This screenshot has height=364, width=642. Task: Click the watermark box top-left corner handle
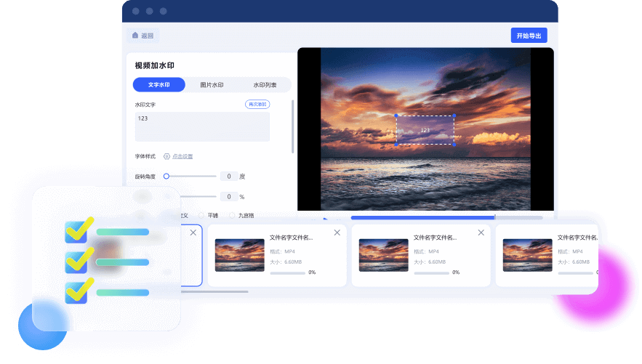396,116
